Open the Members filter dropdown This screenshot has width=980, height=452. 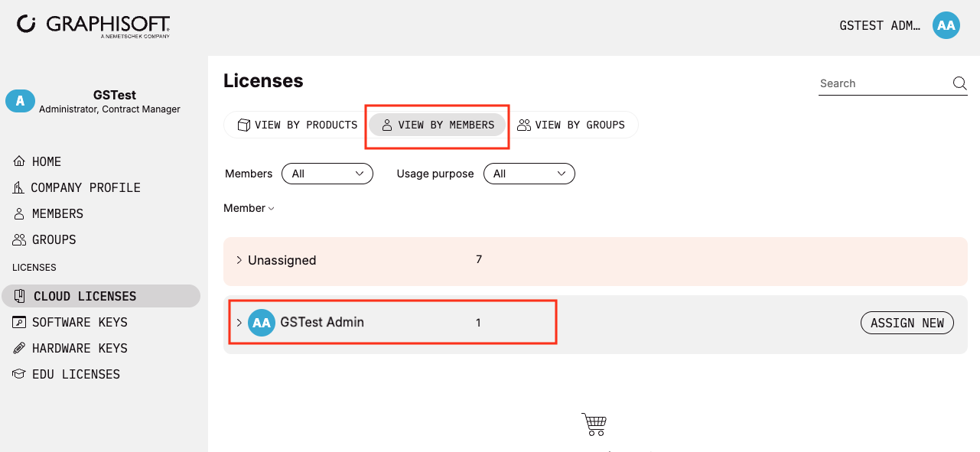(327, 174)
